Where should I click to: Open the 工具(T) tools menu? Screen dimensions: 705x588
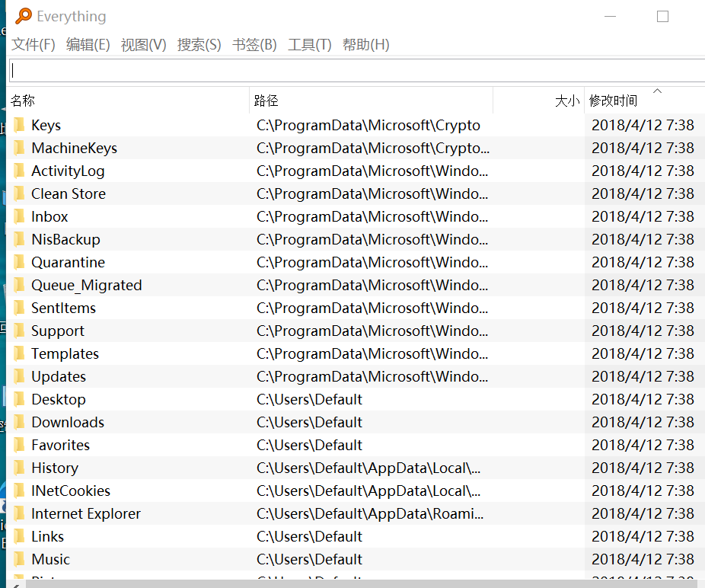click(309, 45)
